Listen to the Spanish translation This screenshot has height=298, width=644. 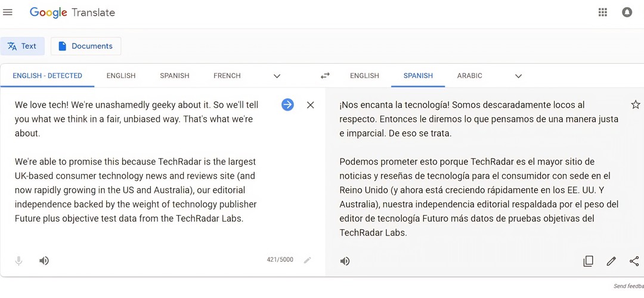[x=345, y=261]
